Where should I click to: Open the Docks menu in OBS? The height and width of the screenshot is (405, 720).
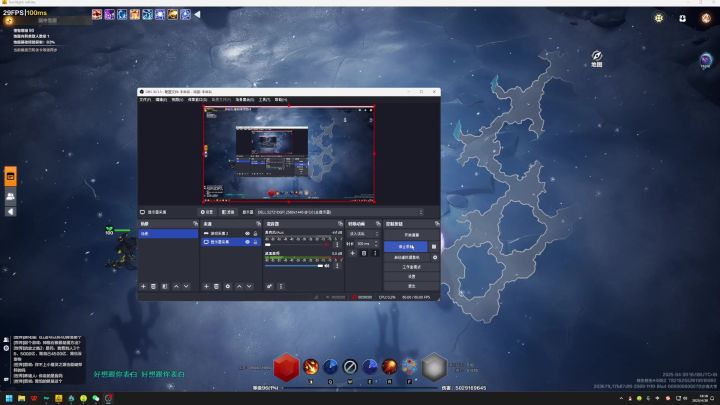[197, 100]
